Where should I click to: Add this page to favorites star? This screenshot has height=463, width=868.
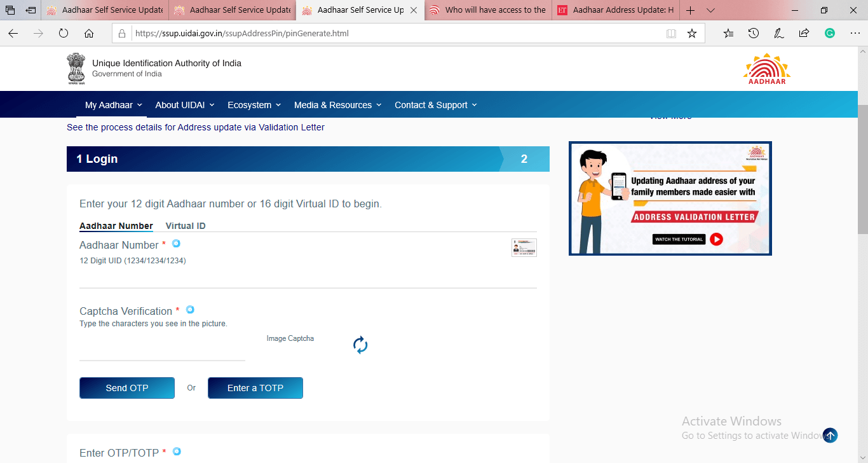coord(692,33)
